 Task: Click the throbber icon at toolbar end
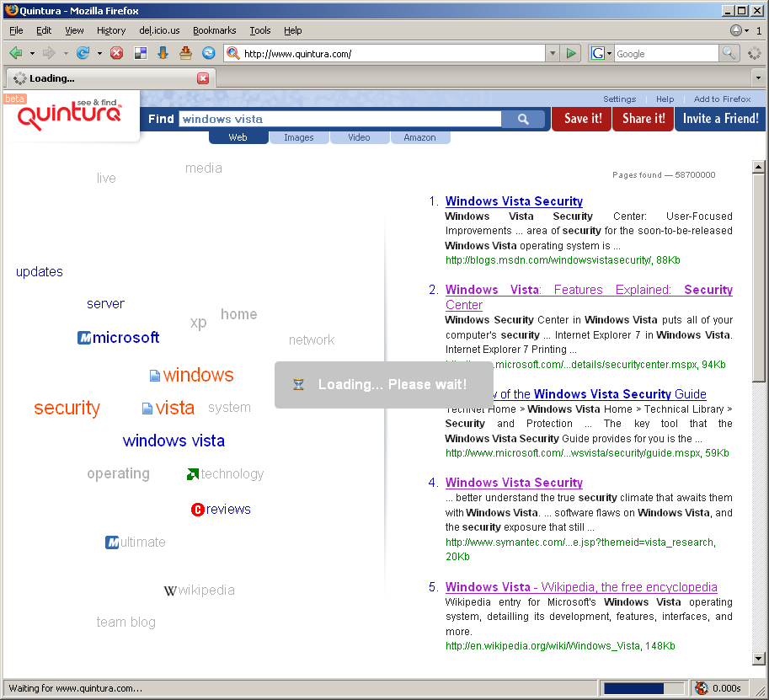coord(755,53)
